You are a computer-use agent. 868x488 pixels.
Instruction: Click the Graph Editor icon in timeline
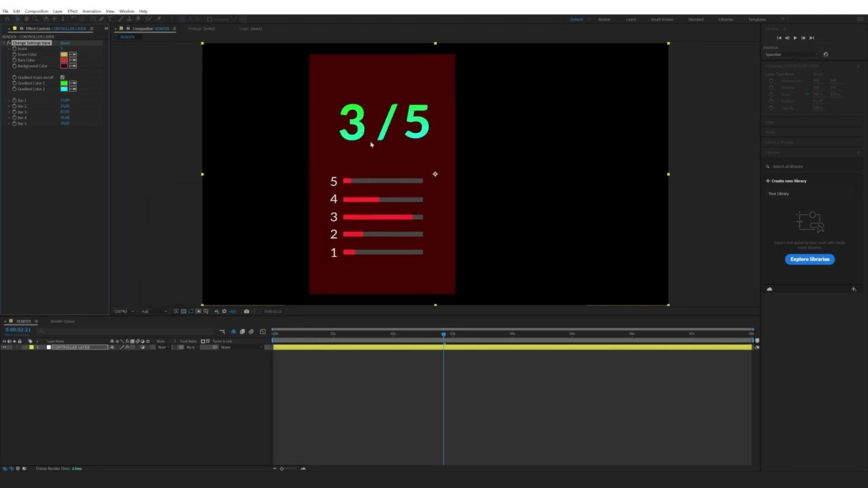(263, 331)
